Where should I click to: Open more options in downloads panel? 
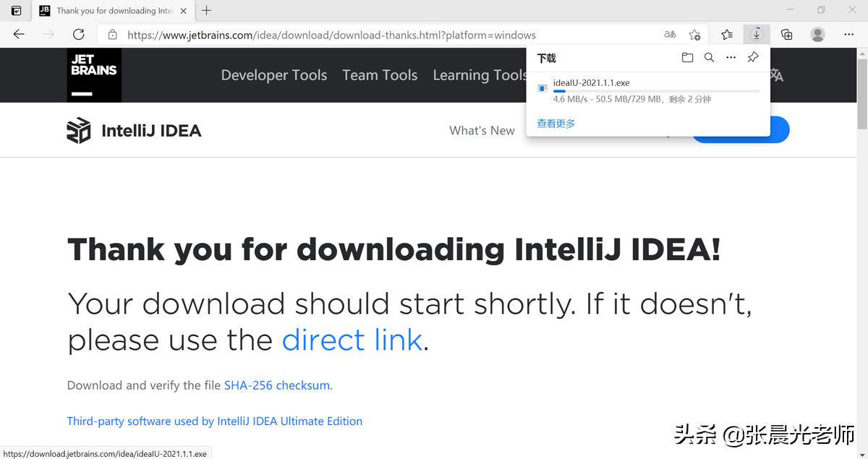[x=731, y=58]
